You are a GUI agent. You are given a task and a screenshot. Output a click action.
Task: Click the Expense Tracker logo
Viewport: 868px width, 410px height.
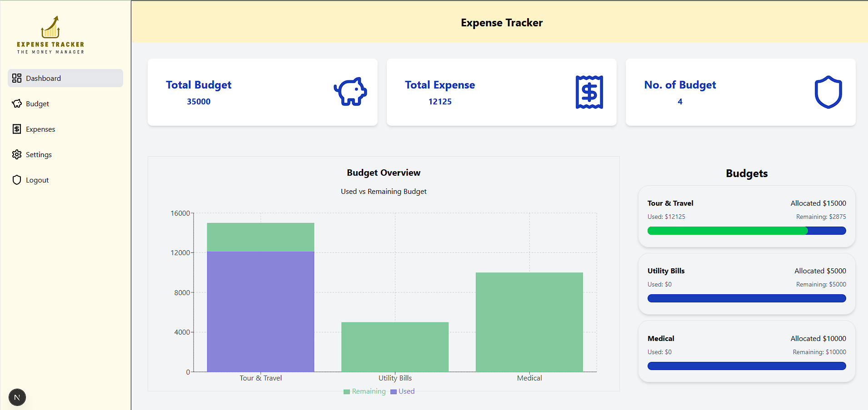point(50,35)
